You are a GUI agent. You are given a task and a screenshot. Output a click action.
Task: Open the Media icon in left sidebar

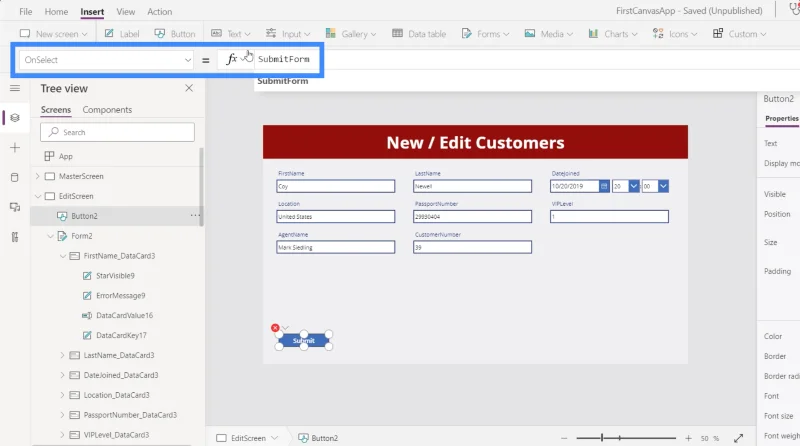(x=15, y=207)
